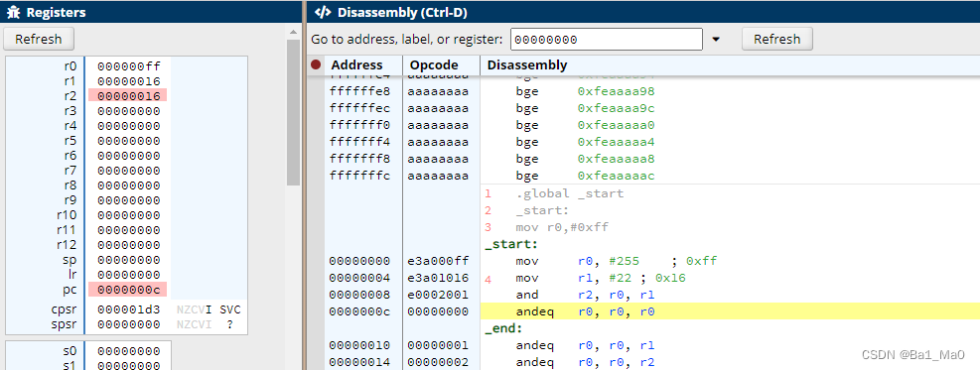Click the andeq r0, r0, r1 instruction

585,345
